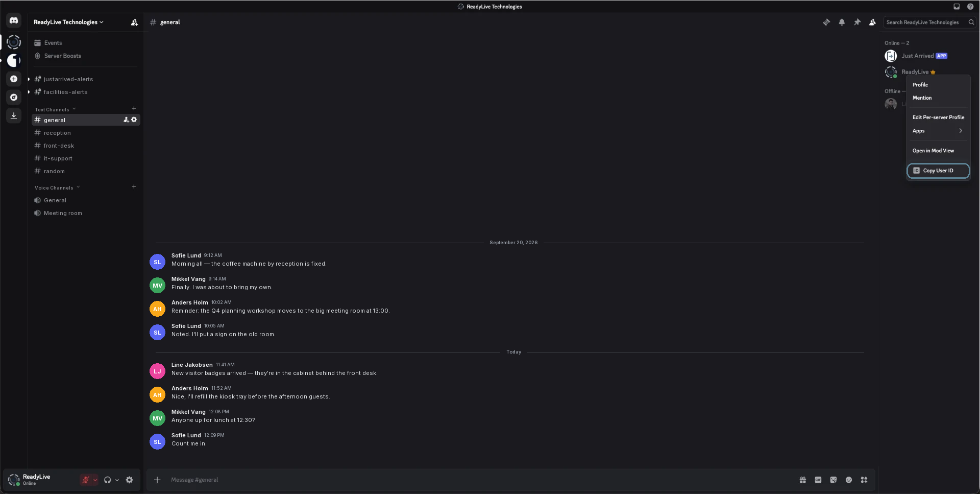Open microphone input options arrow
The width and height of the screenshot is (980, 494).
[95, 480]
